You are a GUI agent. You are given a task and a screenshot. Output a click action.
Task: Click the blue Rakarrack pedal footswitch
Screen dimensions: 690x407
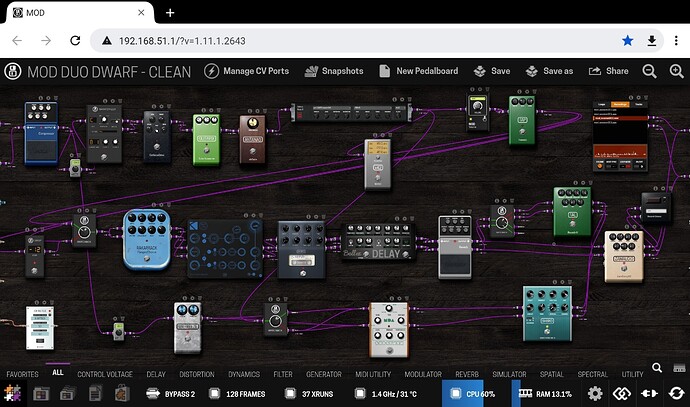[x=147, y=259]
